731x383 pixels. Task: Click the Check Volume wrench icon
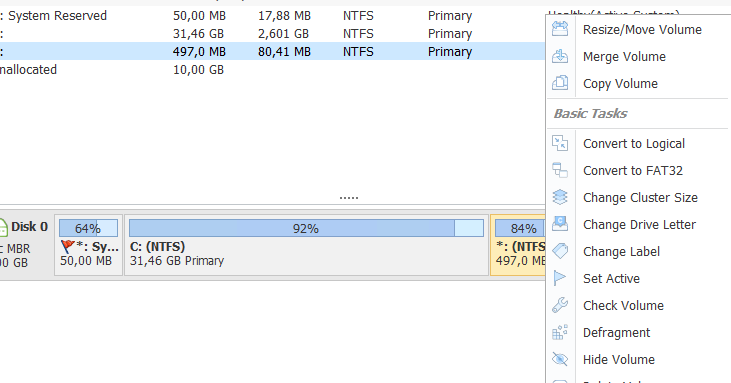point(560,305)
